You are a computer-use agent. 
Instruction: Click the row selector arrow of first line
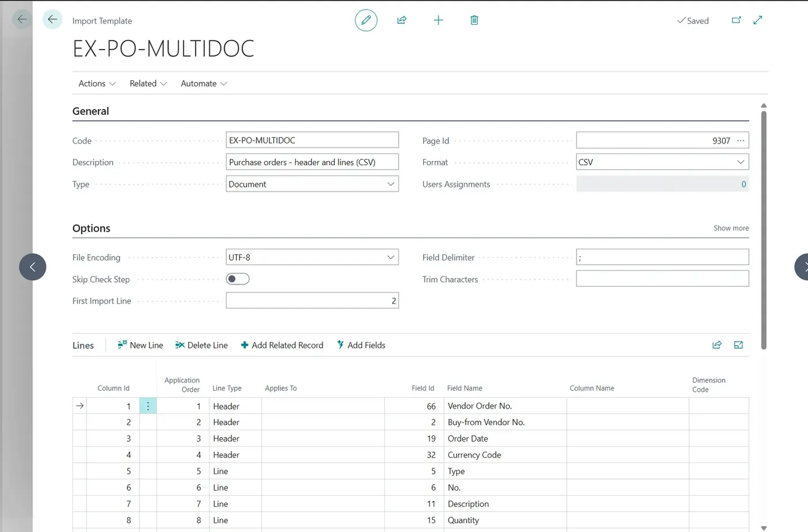[80, 406]
